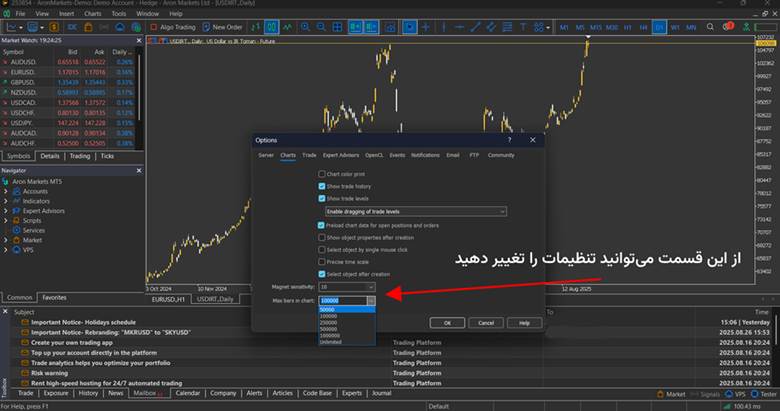Open Enable dragging of trade levels dropdown

tap(416, 211)
